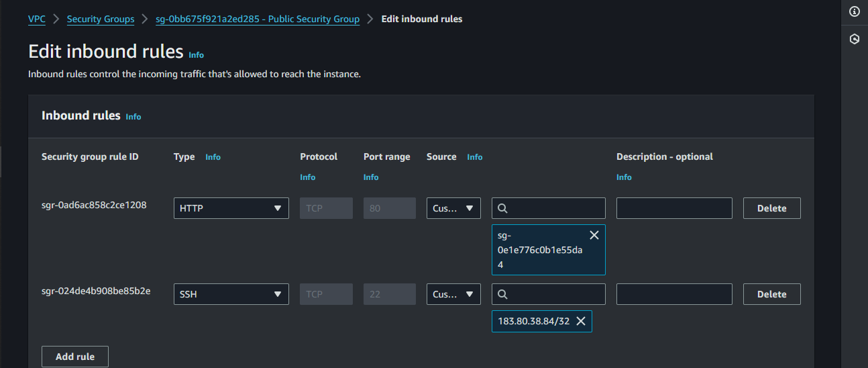This screenshot has width=868, height=368.
Task: Focus the source search field for SSH rule
Action: [x=549, y=294]
